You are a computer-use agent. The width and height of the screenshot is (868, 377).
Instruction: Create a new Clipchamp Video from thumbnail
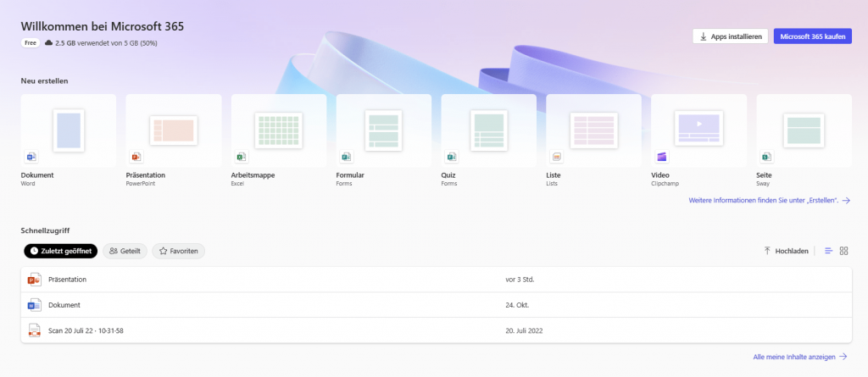click(x=699, y=130)
